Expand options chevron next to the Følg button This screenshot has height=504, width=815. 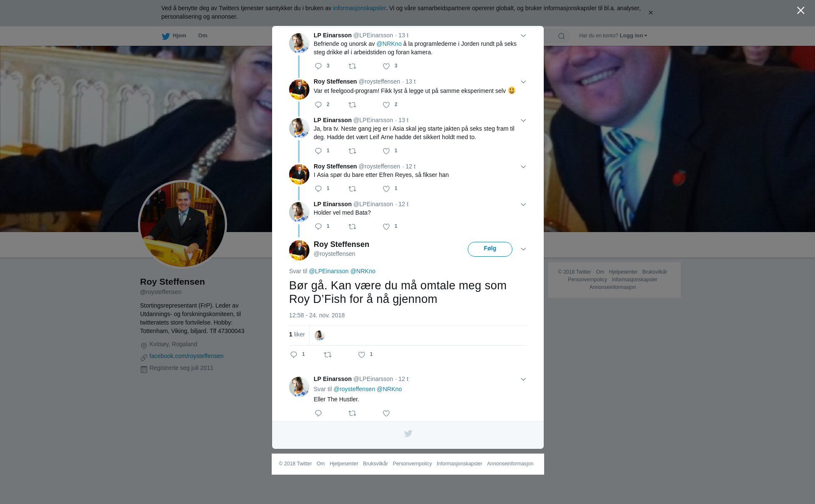coord(523,249)
